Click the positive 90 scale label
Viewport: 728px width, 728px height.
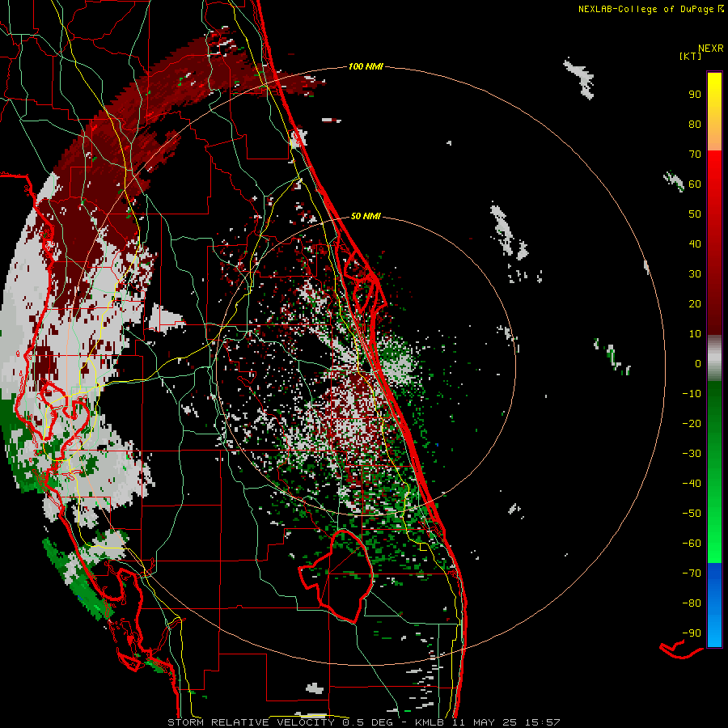click(695, 95)
